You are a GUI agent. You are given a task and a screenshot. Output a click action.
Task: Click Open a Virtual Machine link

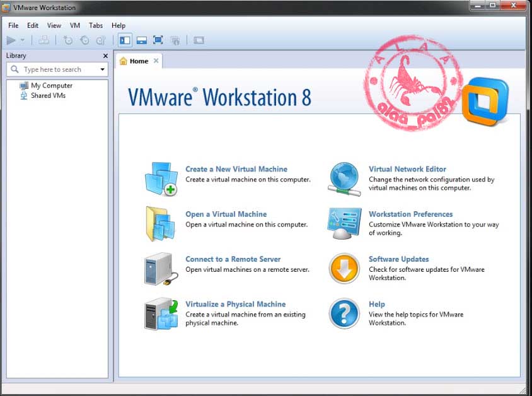pyautogui.click(x=226, y=214)
